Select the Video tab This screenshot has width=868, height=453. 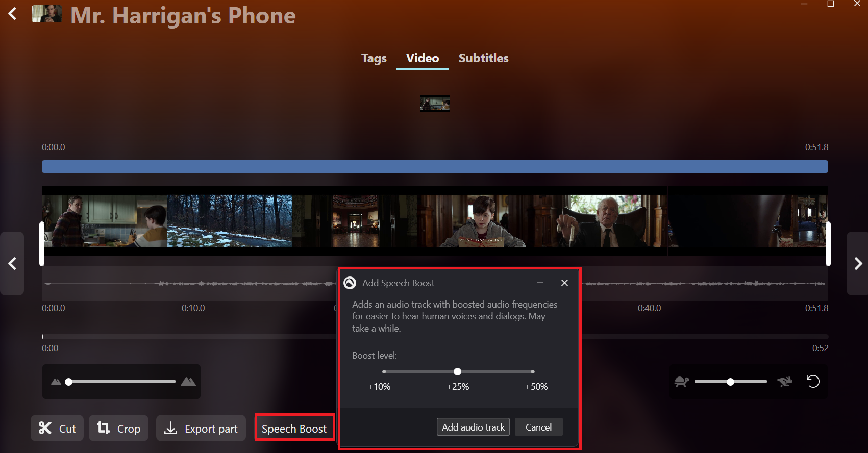pos(423,58)
